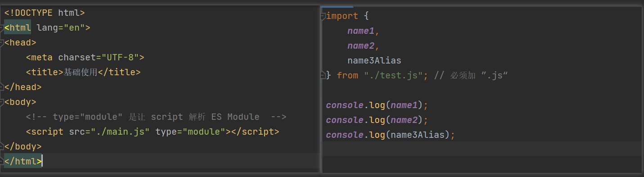
Task: Click the type="module" HTML comment line
Action: [x=156, y=117]
